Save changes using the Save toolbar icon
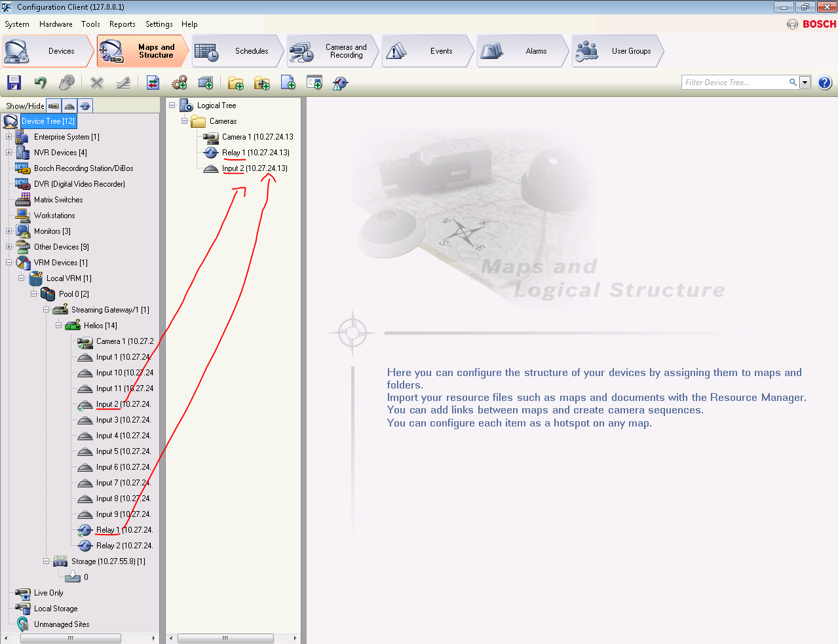Screen dimensions: 838x644 14,83
